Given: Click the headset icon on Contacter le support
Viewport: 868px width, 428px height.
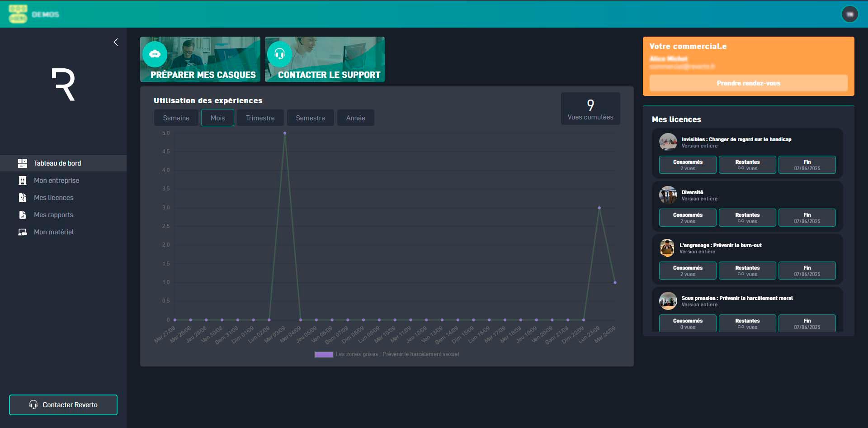Looking at the screenshot, I should click(279, 54).
